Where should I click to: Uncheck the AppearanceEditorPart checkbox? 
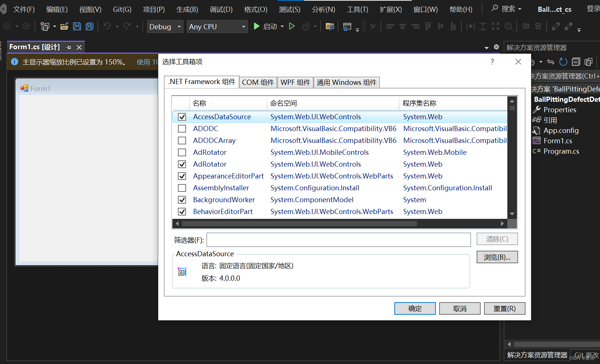point(182,176)
